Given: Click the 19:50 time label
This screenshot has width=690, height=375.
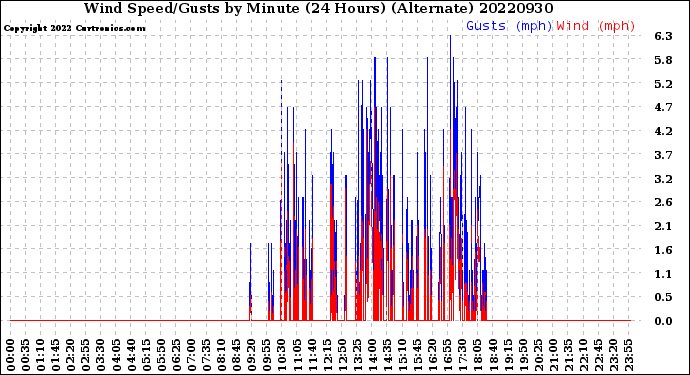Looking at the screenshot, I should coord(522,355).
